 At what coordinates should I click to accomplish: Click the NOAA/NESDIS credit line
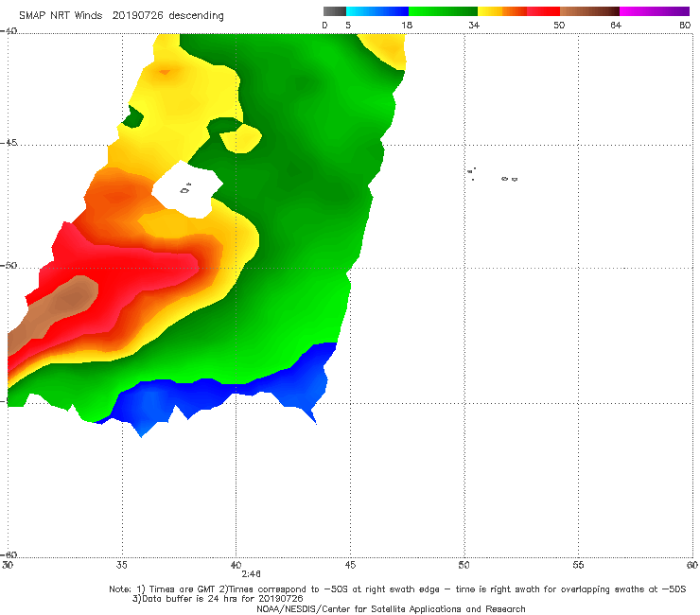coord(391,609)
